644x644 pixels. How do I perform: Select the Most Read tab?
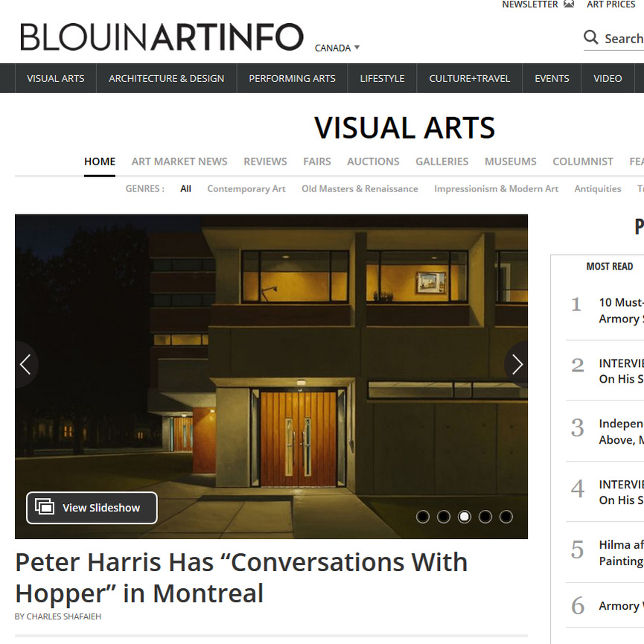pos(610,266)
